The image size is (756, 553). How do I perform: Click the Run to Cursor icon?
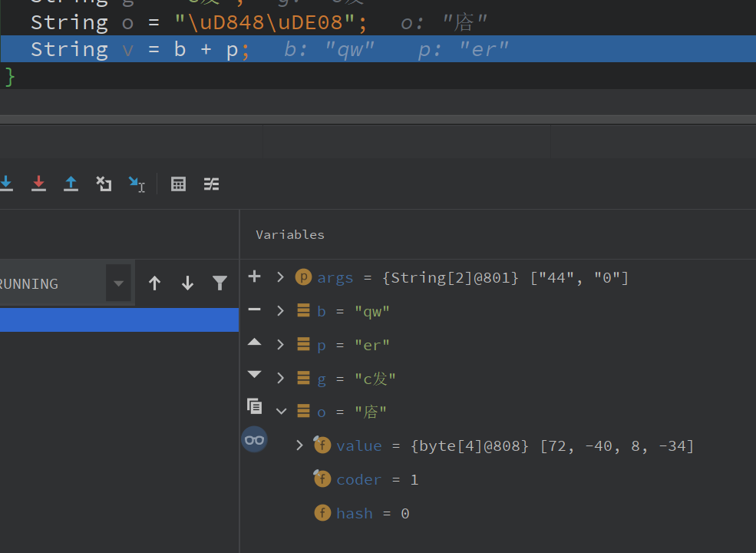pyautogui.click(x=137, y=184)
